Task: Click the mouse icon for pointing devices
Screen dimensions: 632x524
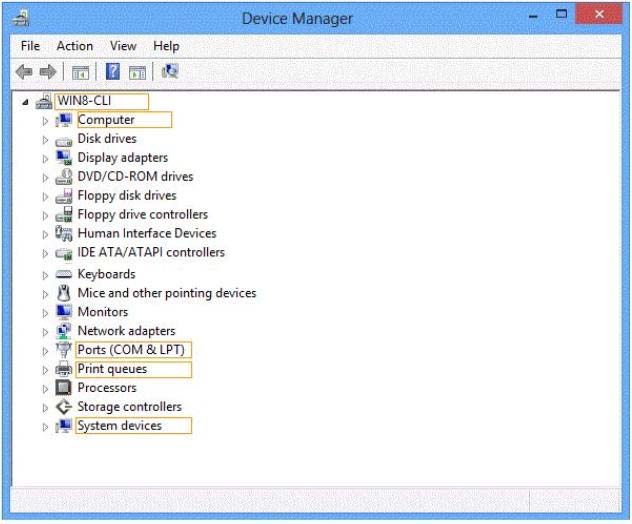Action: click(64, 293)
